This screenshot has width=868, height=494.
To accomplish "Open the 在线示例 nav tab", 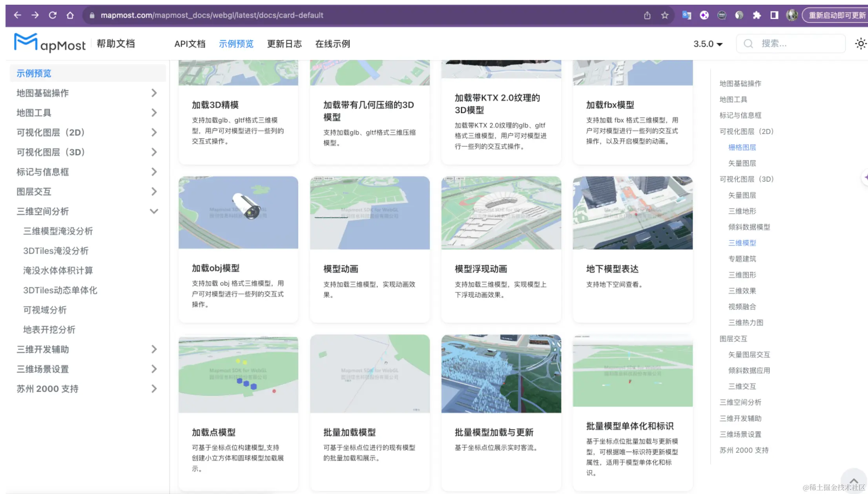I will (x=332, y=44).
